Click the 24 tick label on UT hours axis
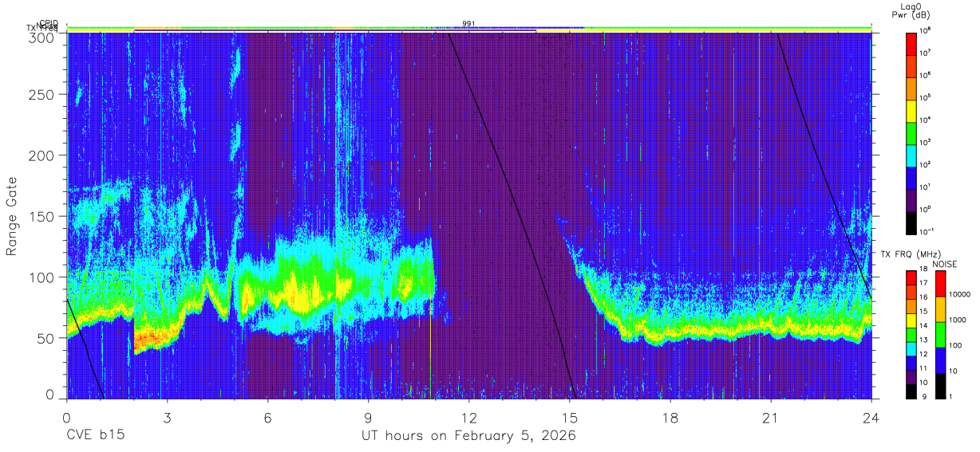980x452 pixels. coord(871,417)
